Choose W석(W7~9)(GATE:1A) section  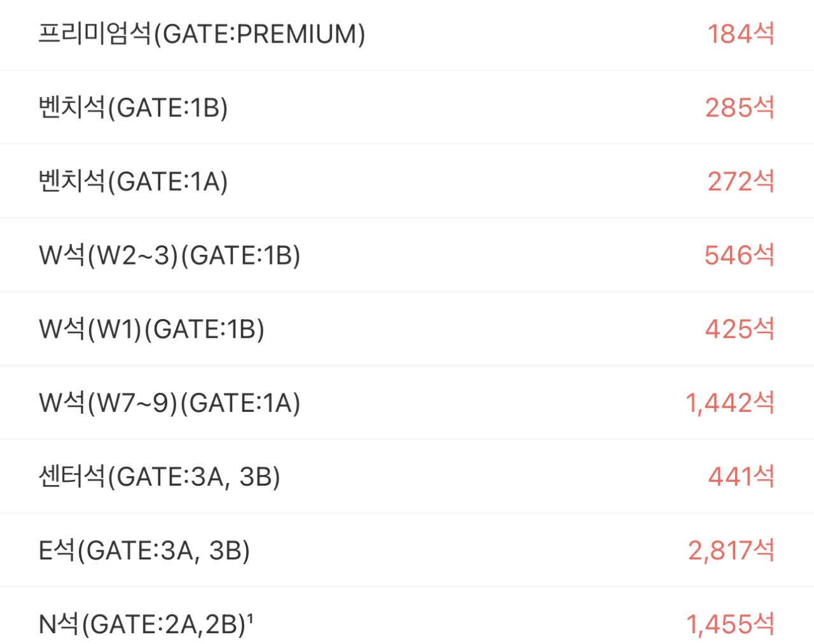[407, 402]
